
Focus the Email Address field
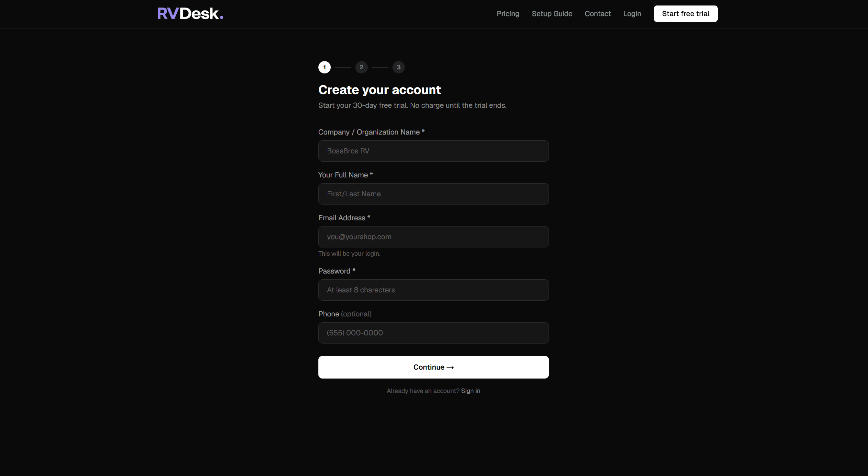click(x=433, y=237)
